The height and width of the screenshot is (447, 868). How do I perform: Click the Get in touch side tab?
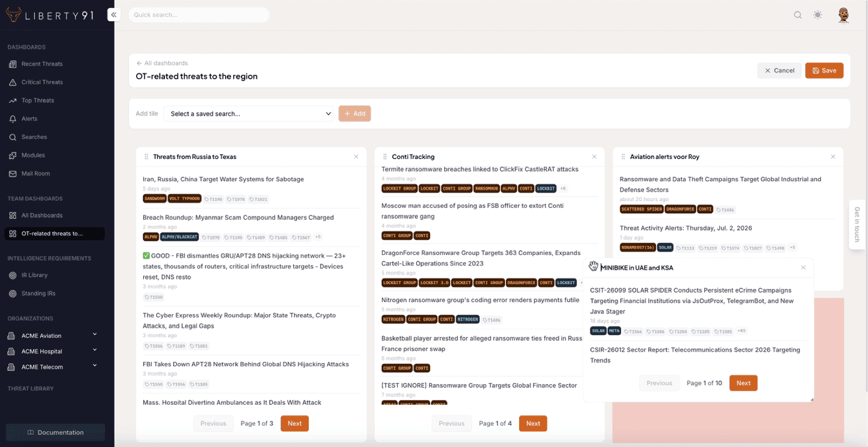(x=857, y=225)
